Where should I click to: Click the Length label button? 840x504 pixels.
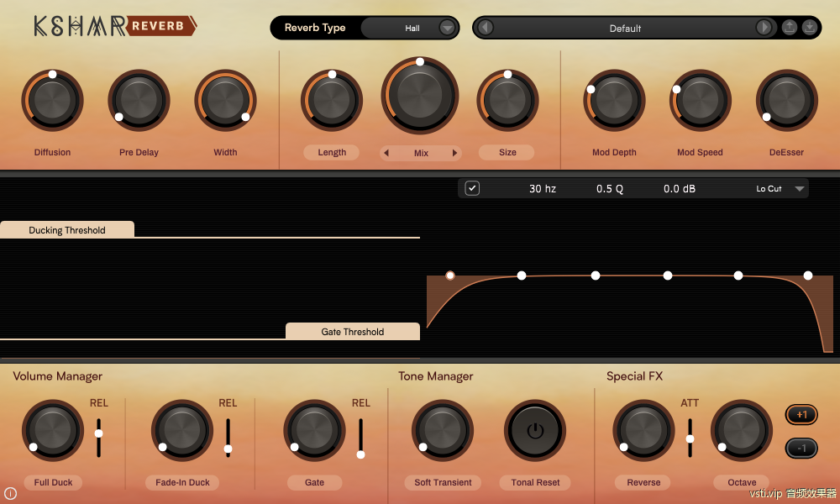point(332,152)
